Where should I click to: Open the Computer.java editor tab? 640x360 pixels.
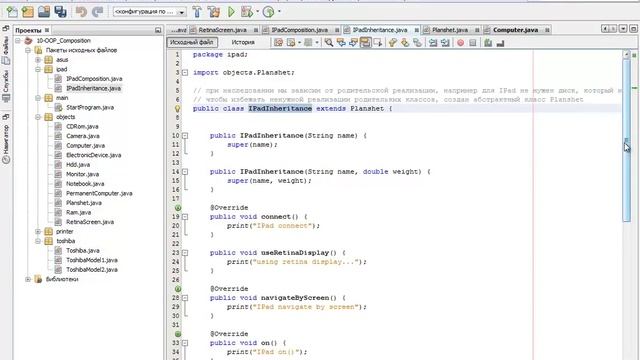(x=515, y=30)
